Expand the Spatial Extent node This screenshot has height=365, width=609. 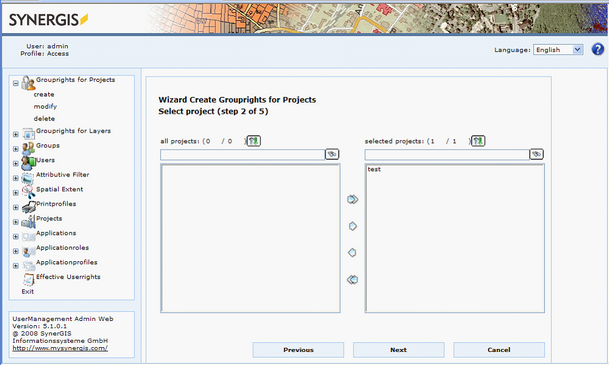point(16,193)
